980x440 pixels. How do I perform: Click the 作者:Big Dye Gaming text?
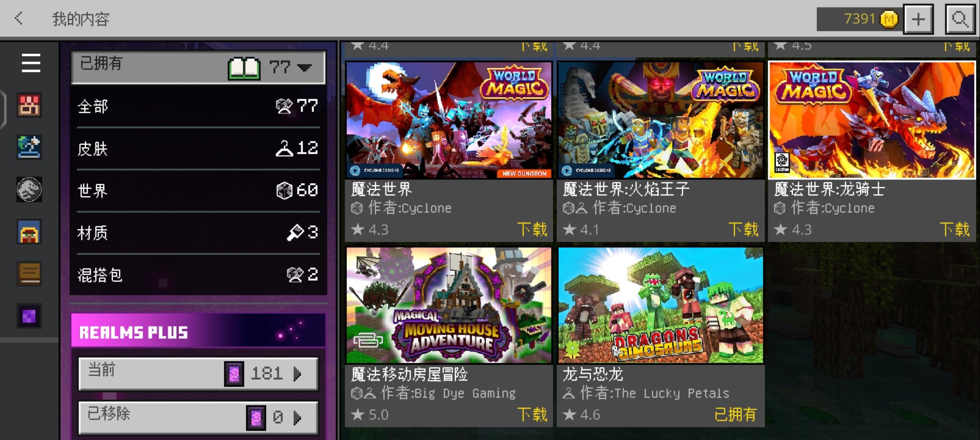point(448,393)
